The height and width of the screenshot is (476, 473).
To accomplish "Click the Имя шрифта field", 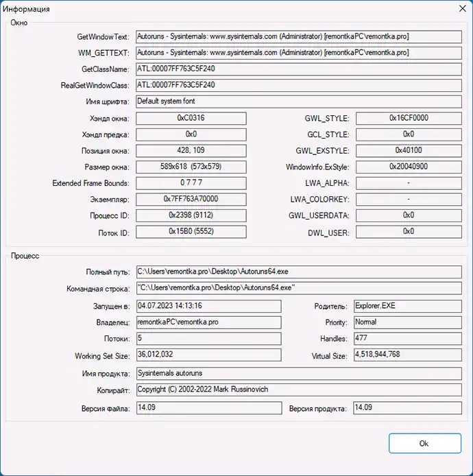I will (x=299, y=102).
